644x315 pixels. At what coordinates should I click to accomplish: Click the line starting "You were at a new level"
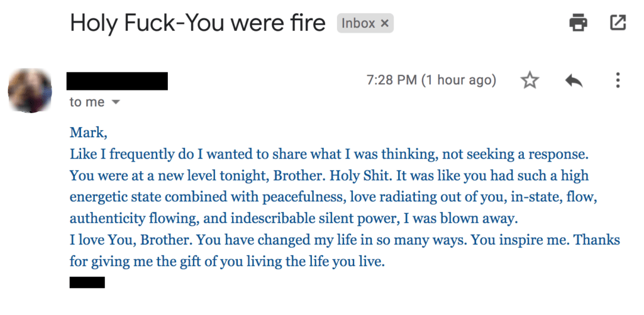(329, 175)
